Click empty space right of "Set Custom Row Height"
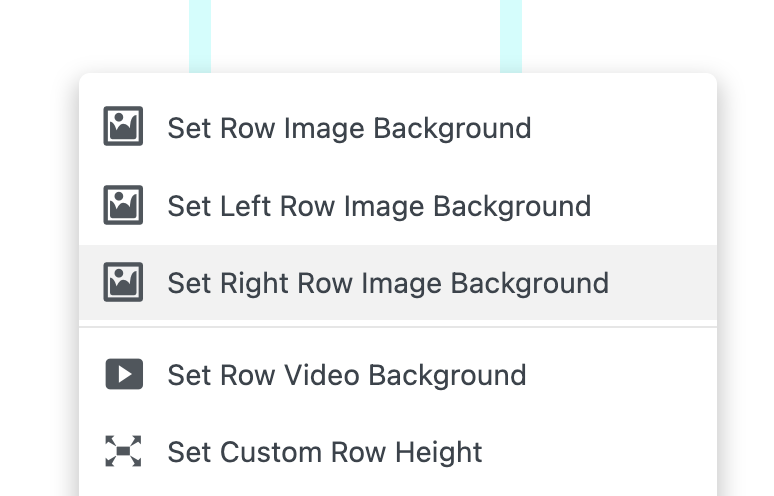 (x=600, y=452)
